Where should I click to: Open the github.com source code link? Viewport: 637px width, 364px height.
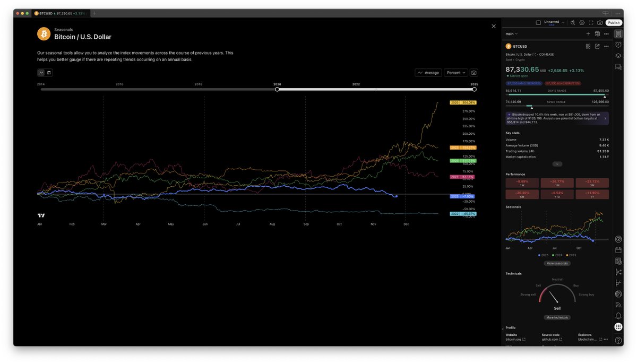(x=552, y=339)
